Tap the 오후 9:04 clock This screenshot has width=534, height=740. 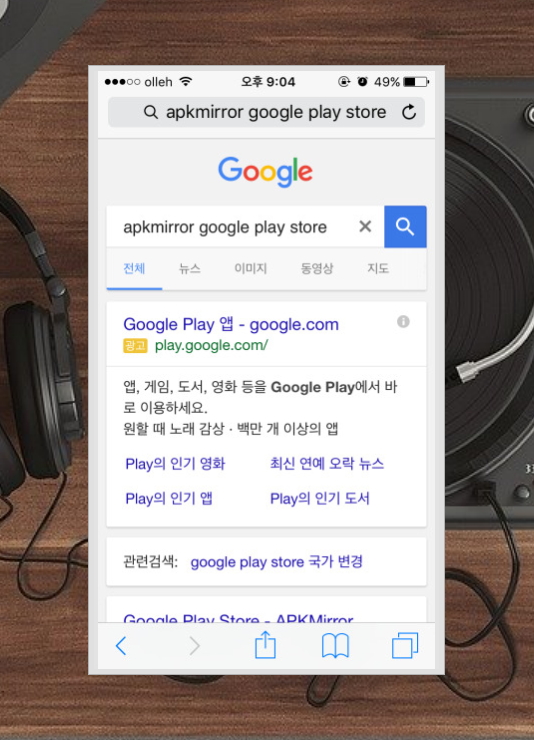(268, 82)
